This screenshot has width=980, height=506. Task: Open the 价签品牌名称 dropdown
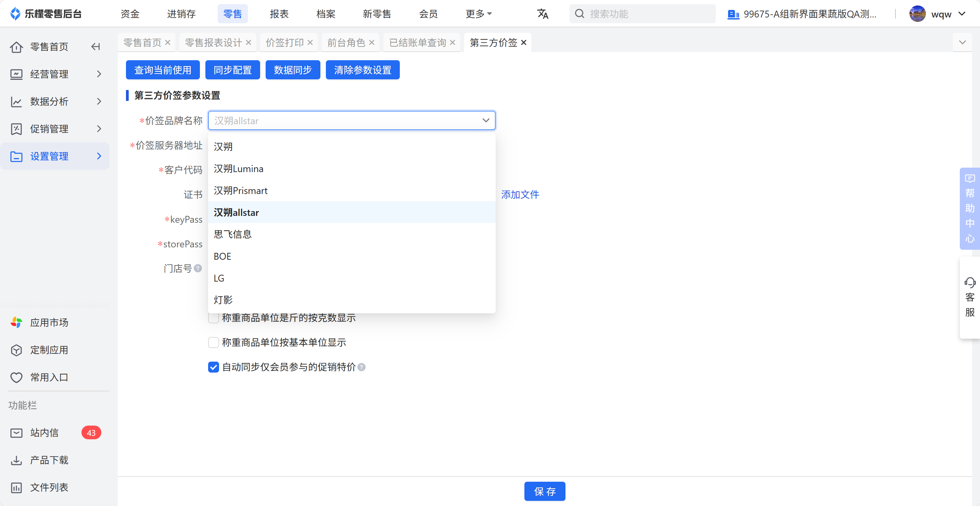352,120
